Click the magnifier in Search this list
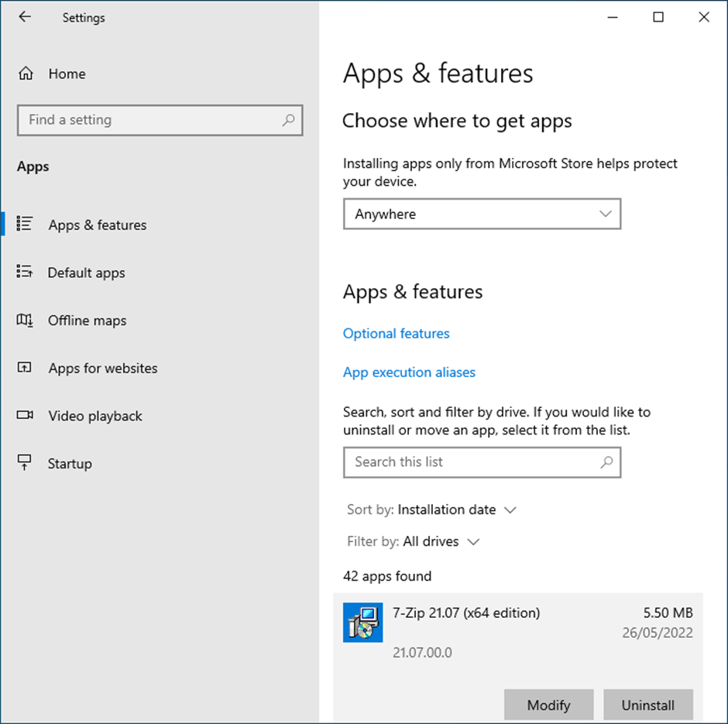The width and height of the screenshot is (728, 724). (x=606, y=462)
